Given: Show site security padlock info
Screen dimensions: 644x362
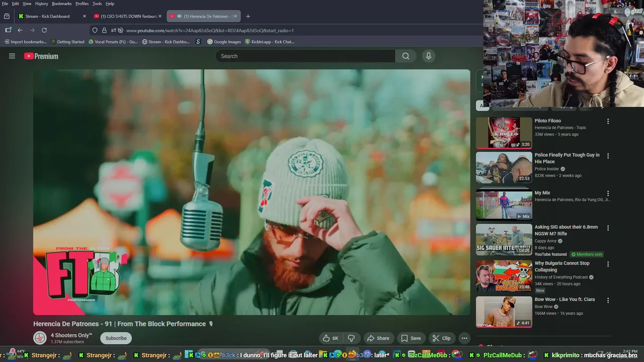Looking at the screenshot, I should (x=104, y=30).
